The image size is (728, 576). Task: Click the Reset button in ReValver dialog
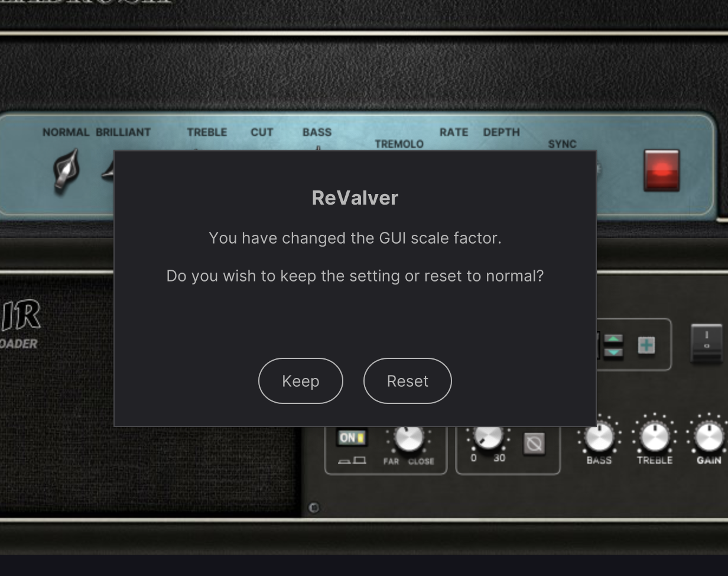(407, 381)
